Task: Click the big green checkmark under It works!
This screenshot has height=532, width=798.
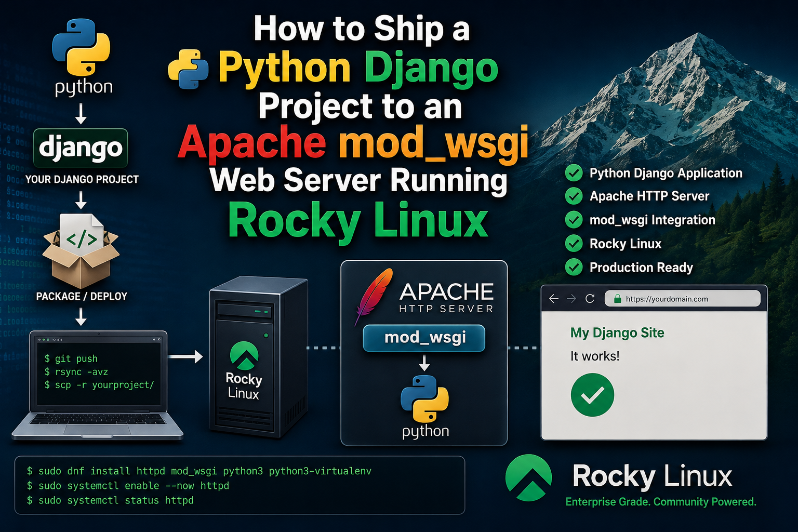Action: coord(592,395)
